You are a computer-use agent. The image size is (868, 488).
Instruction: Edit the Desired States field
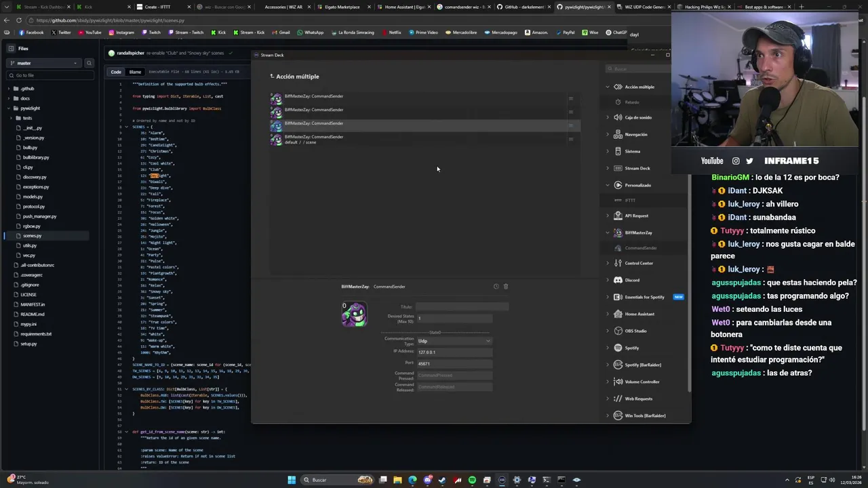[454, 318]
